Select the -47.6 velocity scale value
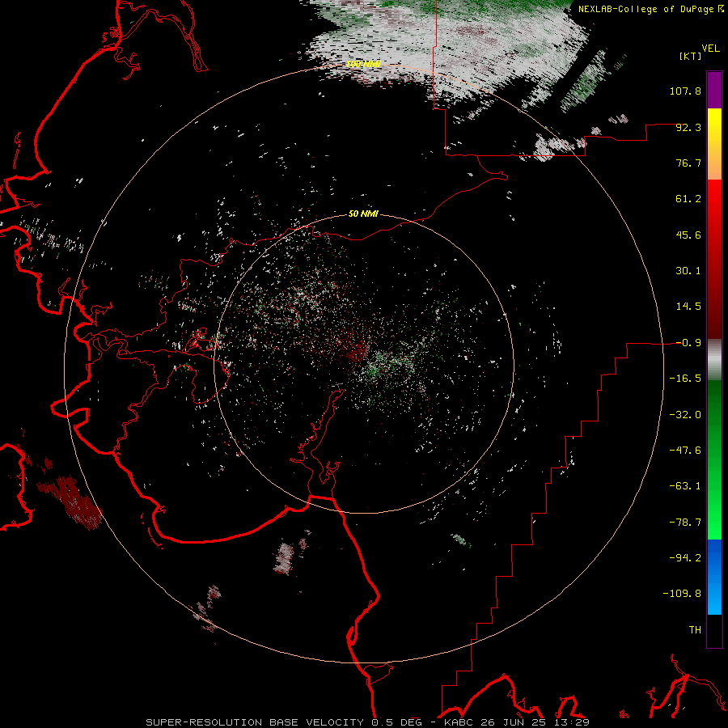This screenshot has width=728, height=728. point(685,451)
